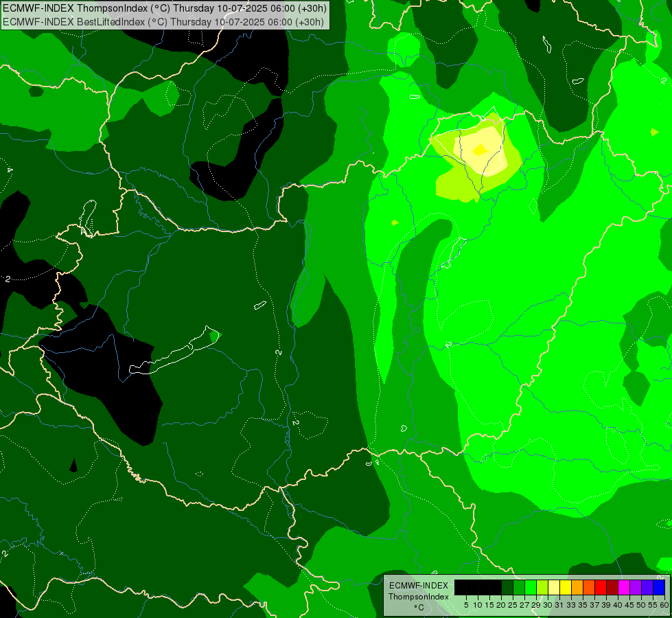Click the legend tick value 25
This screenshot has width=672, height=618.
click(x=513, y=605)
